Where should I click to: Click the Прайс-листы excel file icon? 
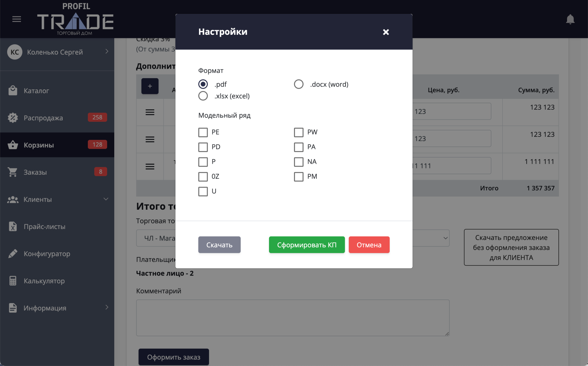point(13,226)
